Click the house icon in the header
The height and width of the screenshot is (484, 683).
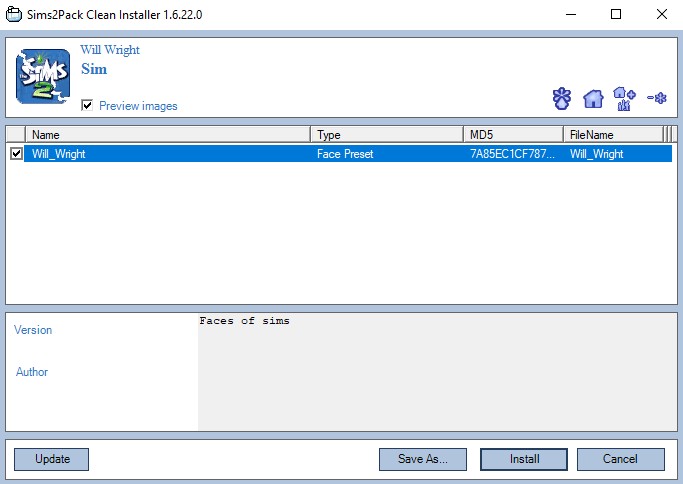point(593,99)
